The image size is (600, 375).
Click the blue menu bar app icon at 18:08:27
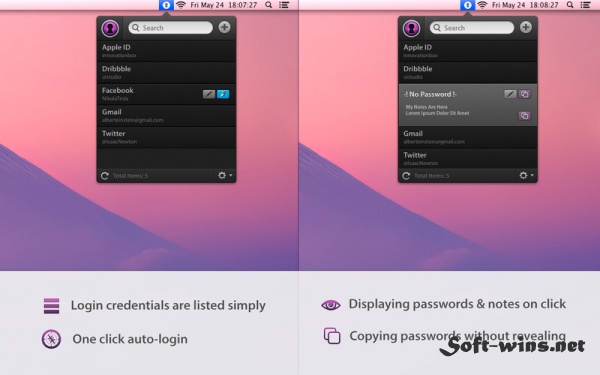468,5
